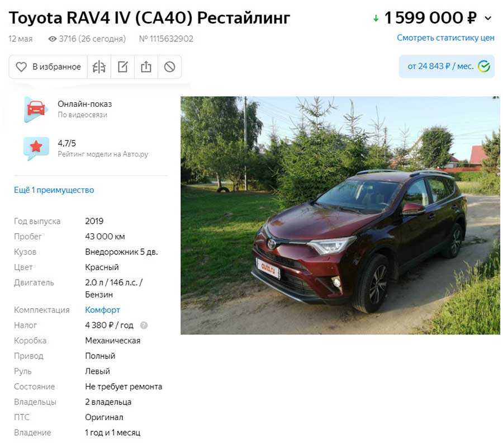Expand the price history chevron
This screenshot has width=503, height=448.
(x=488, y=18)
